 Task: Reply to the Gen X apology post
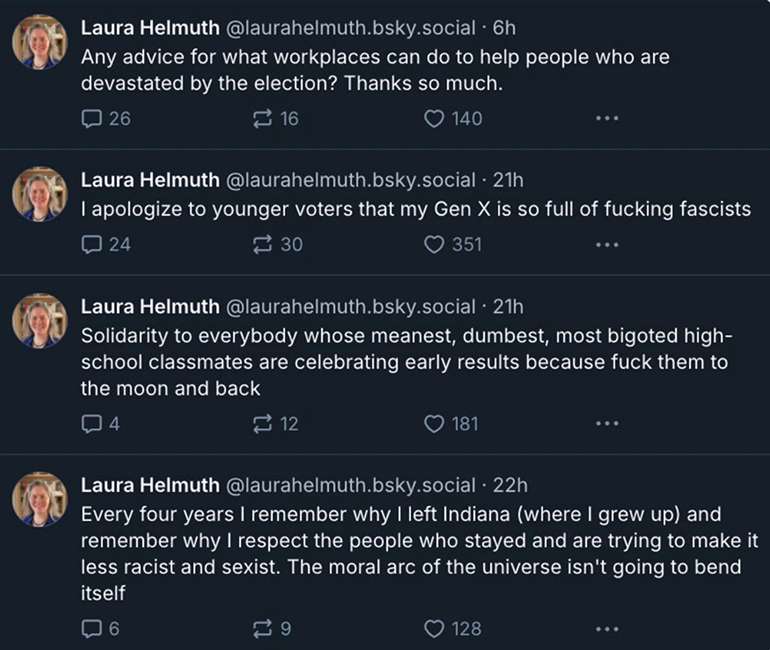pyautogui.click(x=92, y=243)
